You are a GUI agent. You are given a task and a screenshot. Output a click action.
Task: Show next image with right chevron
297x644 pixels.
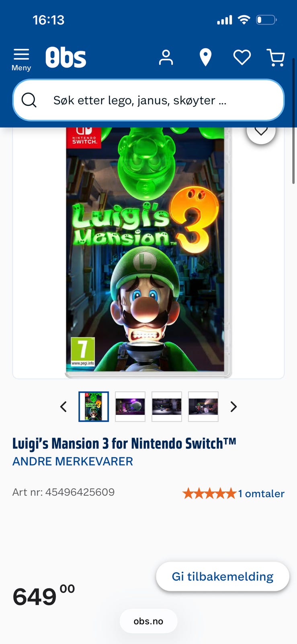coord(234,407)
